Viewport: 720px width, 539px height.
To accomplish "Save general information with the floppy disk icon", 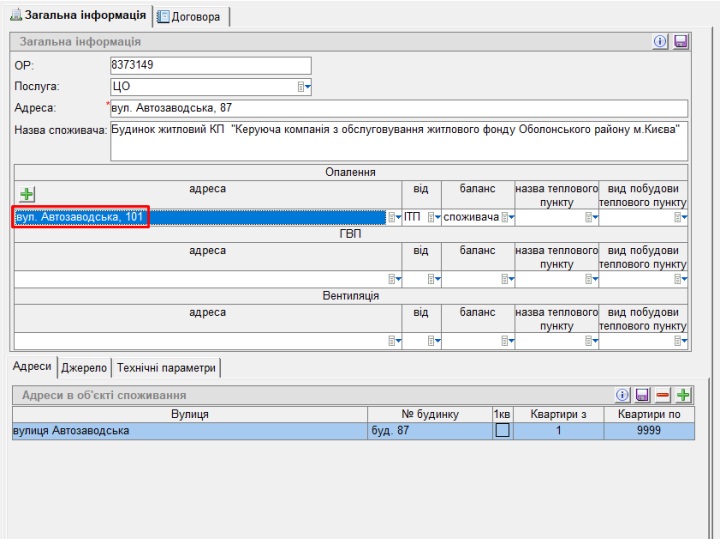I will coord(681,41).
